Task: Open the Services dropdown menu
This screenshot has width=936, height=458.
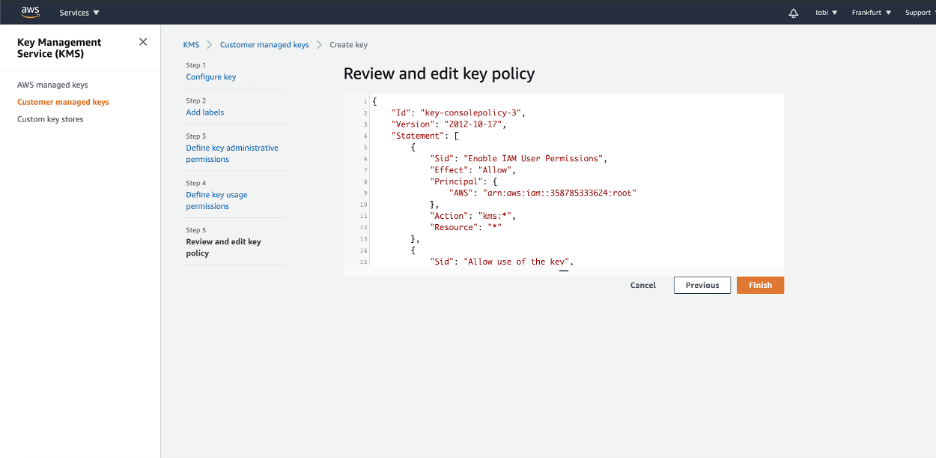Action: coord(79,13)
